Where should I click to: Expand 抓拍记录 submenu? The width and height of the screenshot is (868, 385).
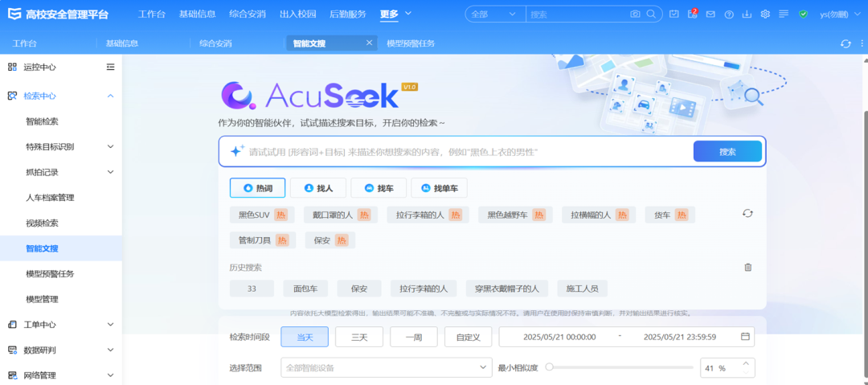tap(110, 172)
